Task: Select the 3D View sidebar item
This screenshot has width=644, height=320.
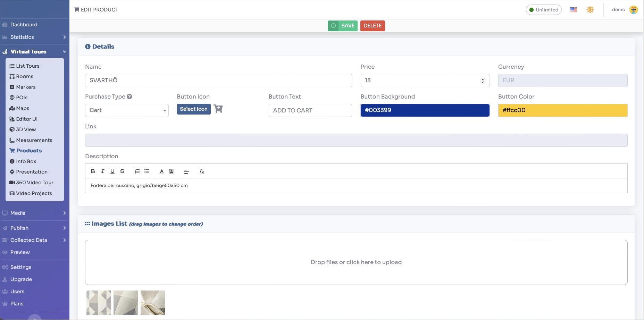Action: [x=26, y=129]
